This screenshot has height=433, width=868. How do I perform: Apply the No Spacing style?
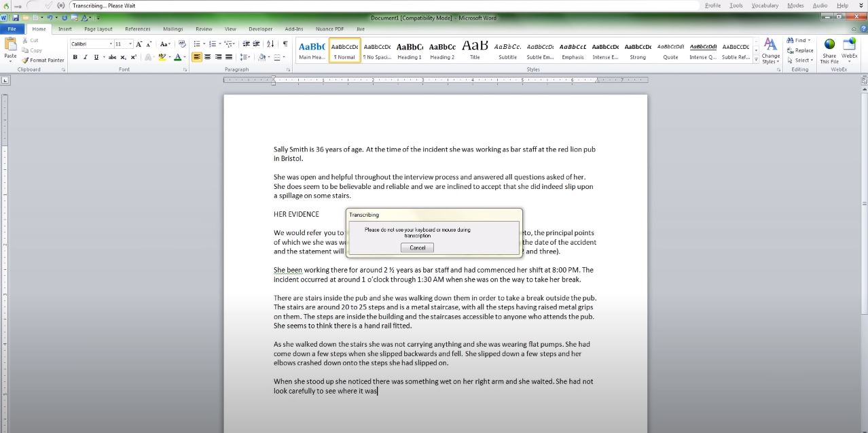(377, 50)
